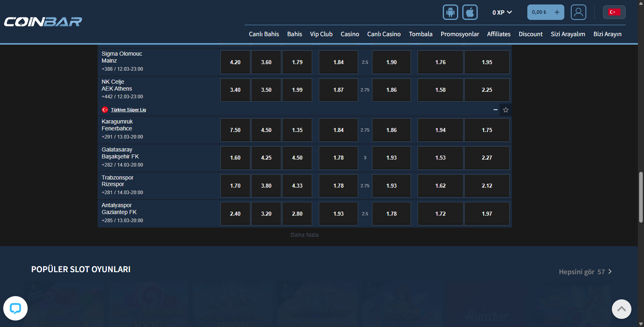Click the Apple iOS app icon
644x327 pixels.
470,12
